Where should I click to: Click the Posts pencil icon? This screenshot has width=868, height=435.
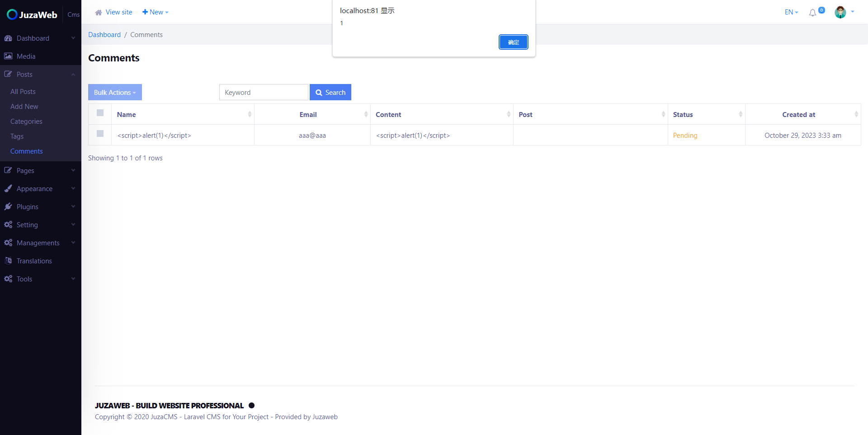click(x=8, y=74)
